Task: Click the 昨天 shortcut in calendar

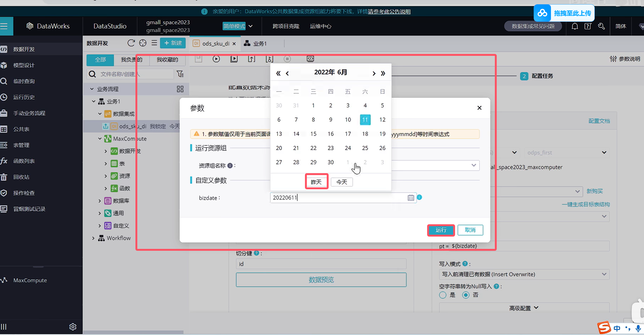Action: pos(316,182)
